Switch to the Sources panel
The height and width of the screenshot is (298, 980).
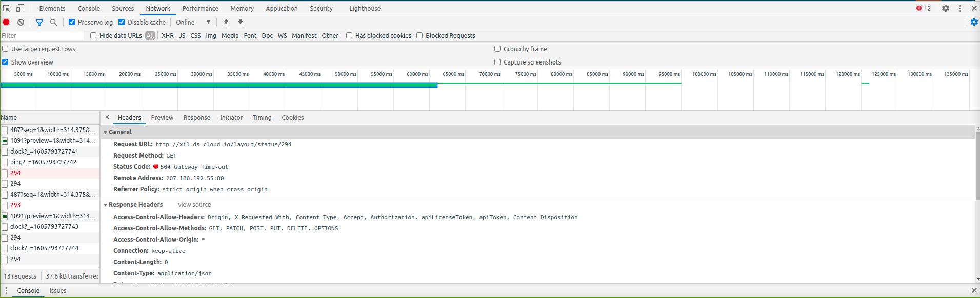coord(123,8)
